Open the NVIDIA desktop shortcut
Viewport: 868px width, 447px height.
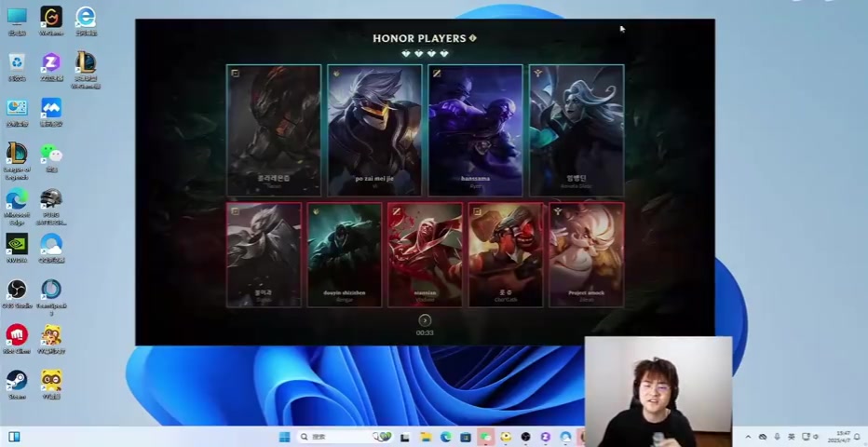coord(17,245)
